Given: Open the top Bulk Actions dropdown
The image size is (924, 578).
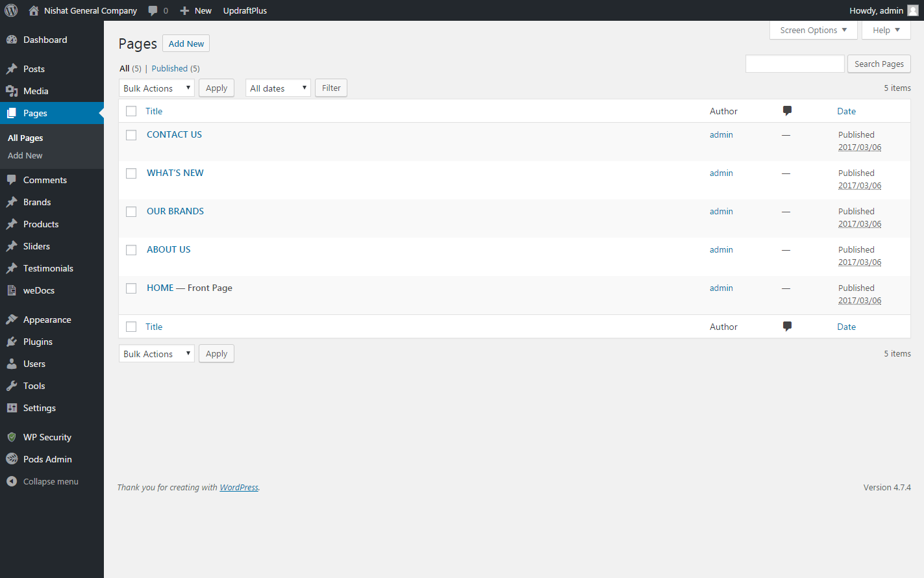Looking at the screenshot, I should [156, 88].
